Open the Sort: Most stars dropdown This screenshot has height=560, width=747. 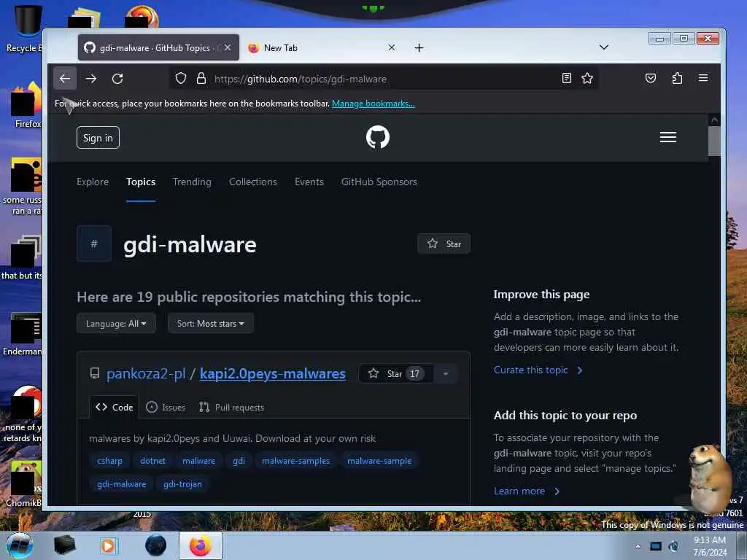211,323
